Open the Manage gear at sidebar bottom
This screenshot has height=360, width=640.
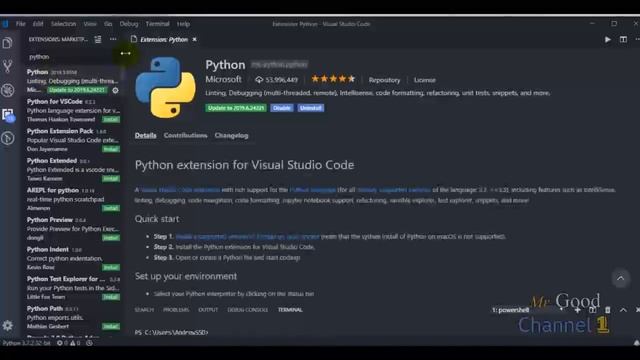[x=7, y=325]
